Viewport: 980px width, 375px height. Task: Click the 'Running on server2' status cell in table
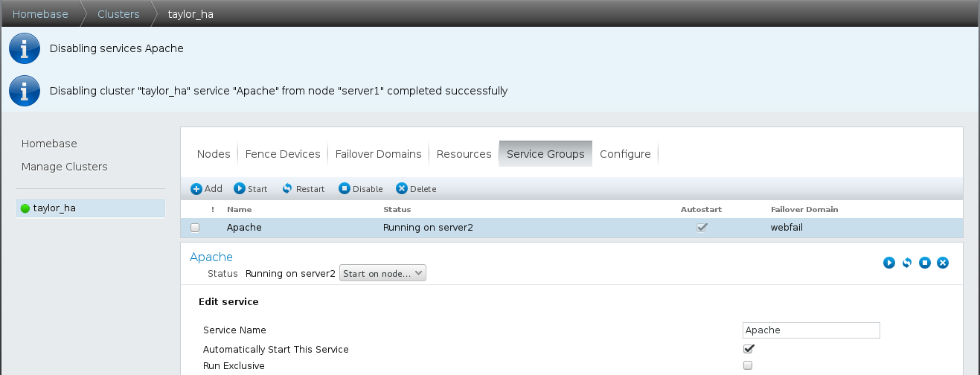pyautogui.click(x=428, y=228)
